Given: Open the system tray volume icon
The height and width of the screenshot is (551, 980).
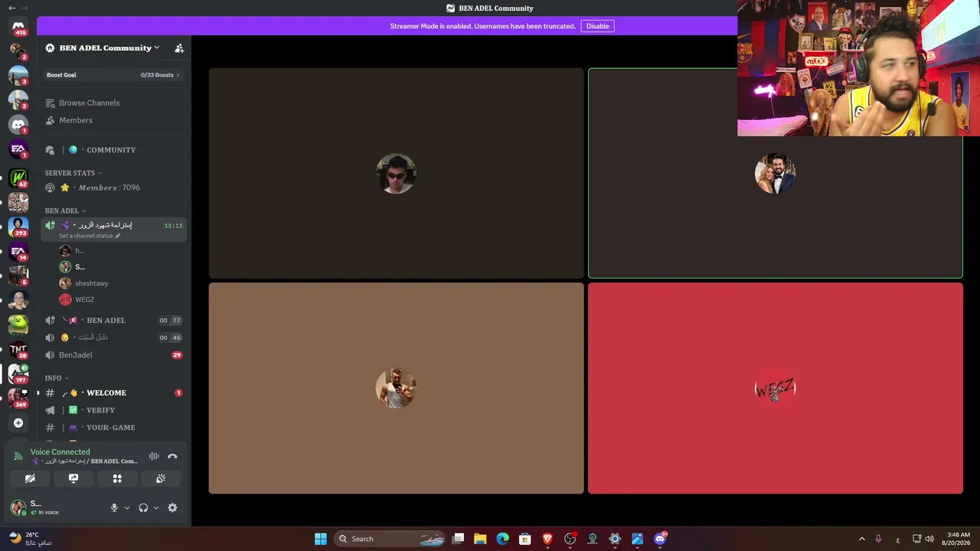Looking at the screenshot, I should tap(929, 539).
